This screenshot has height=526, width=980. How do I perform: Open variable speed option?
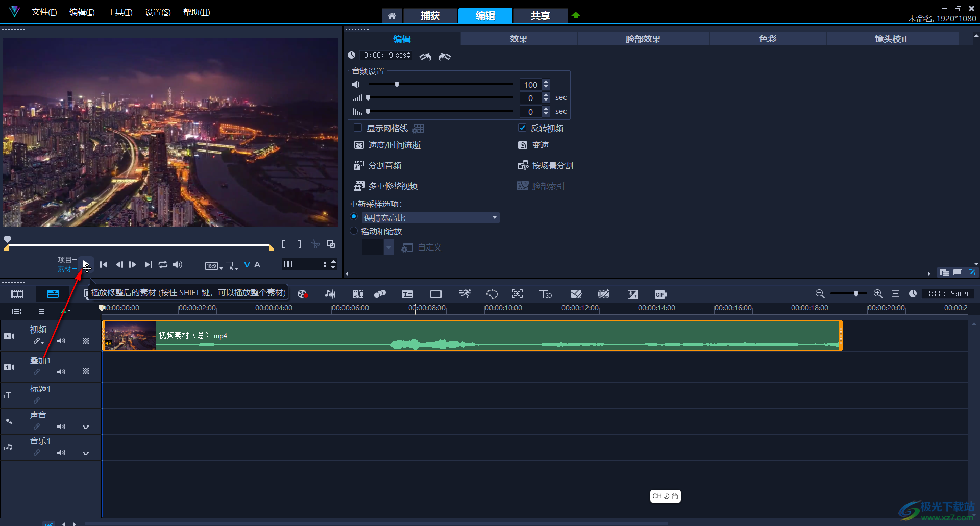point(533,145)
